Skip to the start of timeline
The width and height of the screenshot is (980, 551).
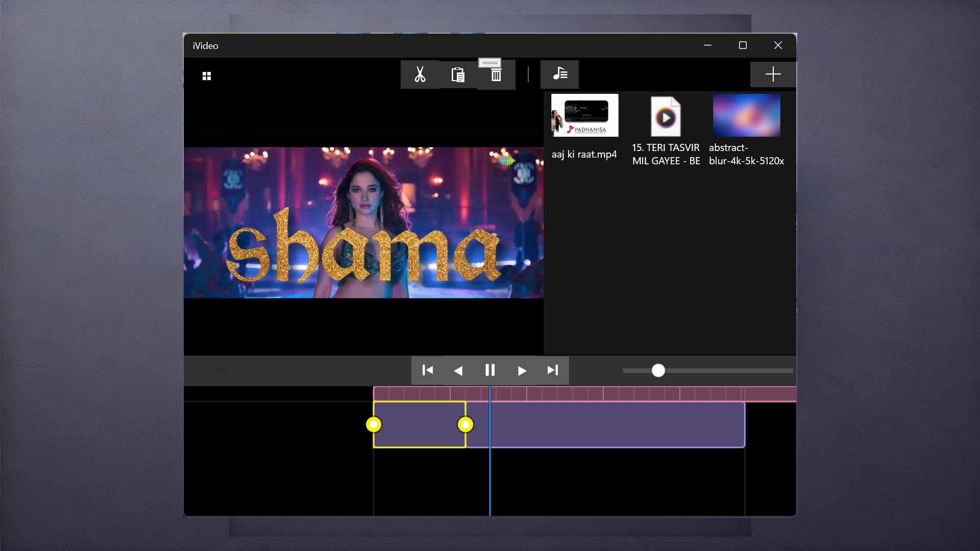click(428, 370)
